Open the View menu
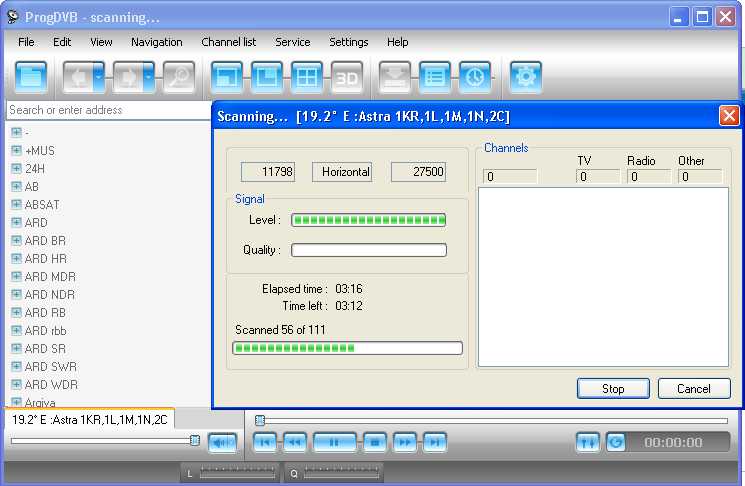The height and width of the screenshot is (486, 745). [101, 42]
